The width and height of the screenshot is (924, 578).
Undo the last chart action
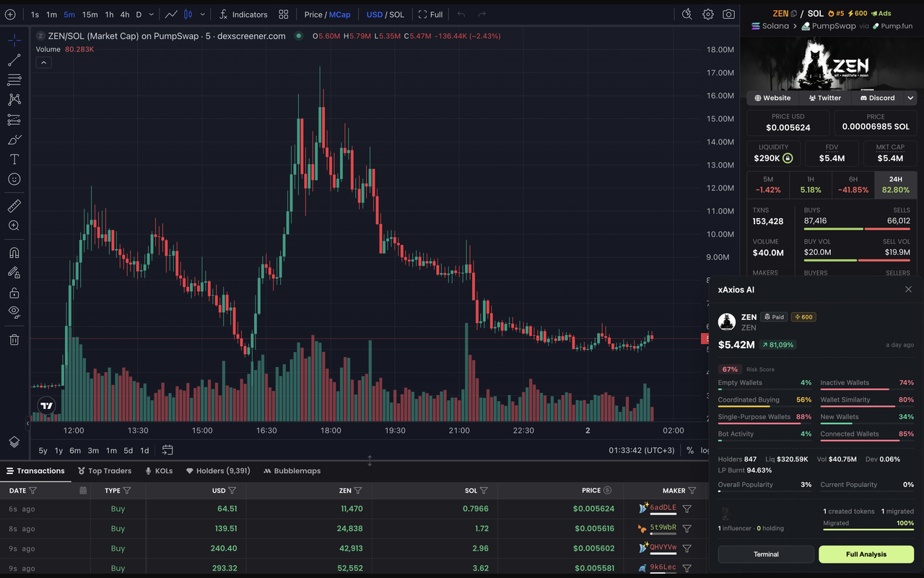click(461, 14)
